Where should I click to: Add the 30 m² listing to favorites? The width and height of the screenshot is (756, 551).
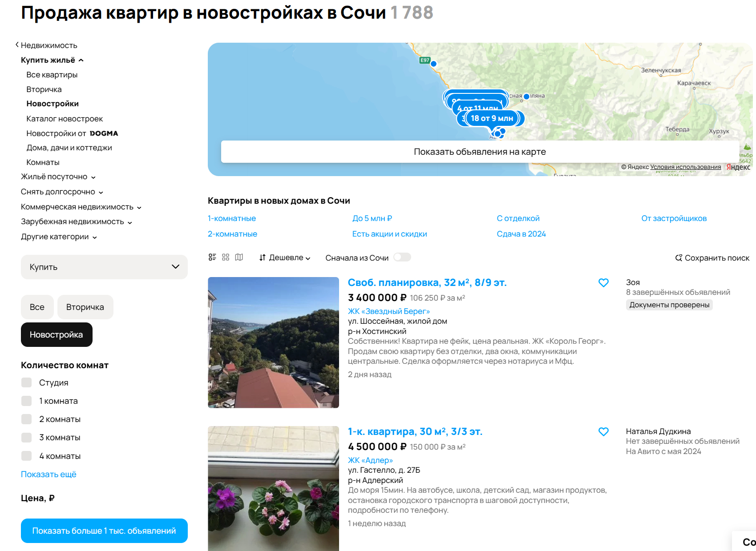pos(603,432)
